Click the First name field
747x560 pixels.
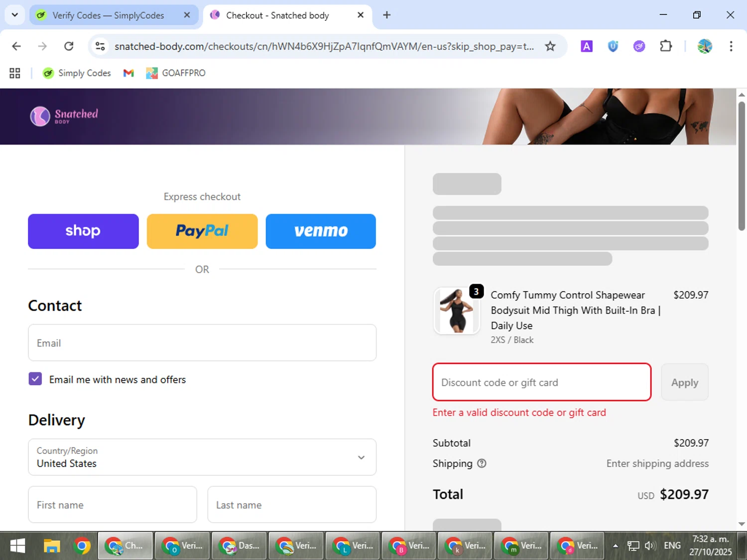click(113, 505)
